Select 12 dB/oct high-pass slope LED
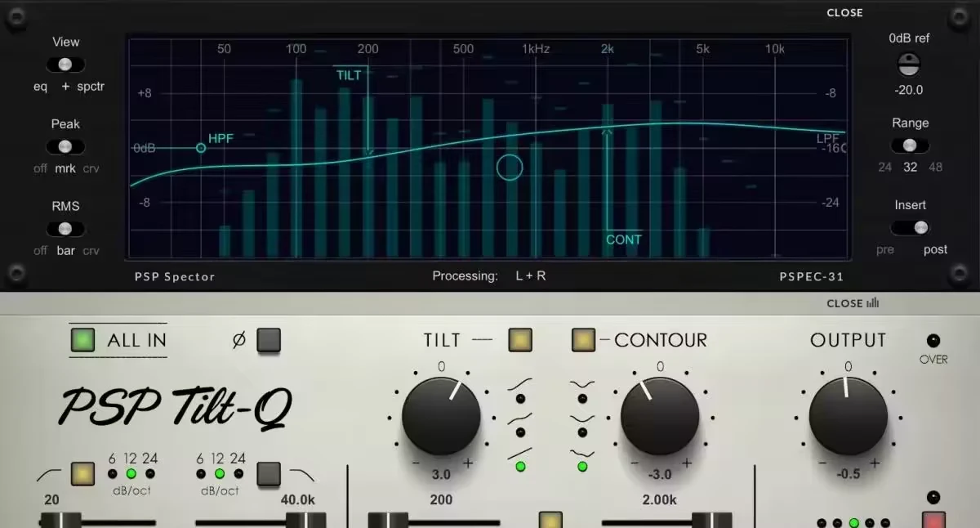 [131, 473]
